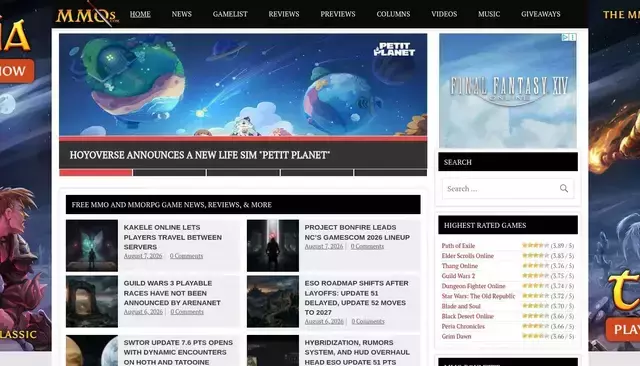Open Guild Wars 3 playable races article
The width and height of the screenshot is (640, 366).
172,293
